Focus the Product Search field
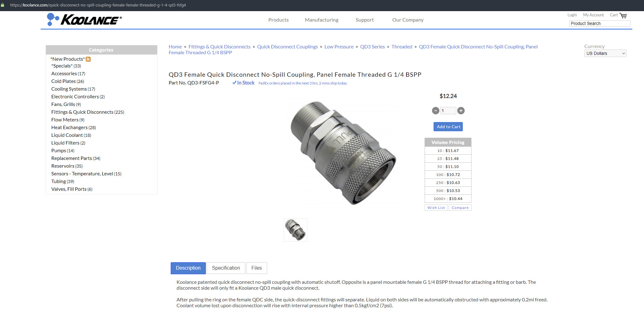The height and width of the screenshot is (318, 644). 600,23
